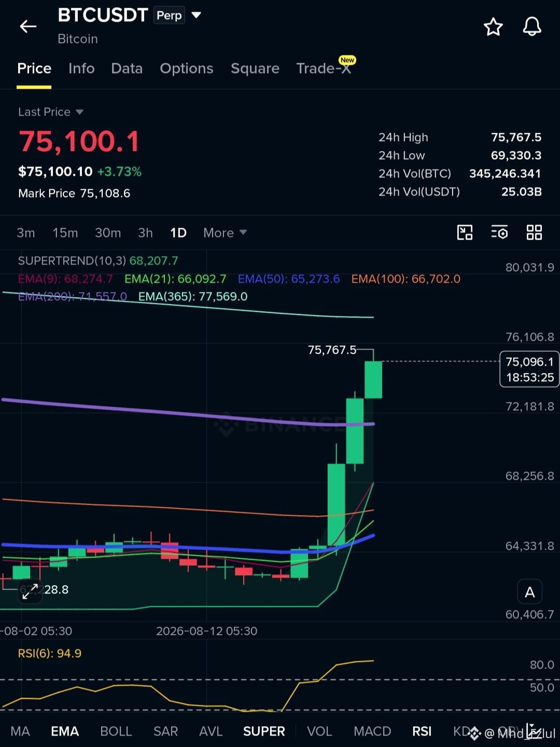Toggle auto scale with the A button
The image size is (560, 747).
pyautogui.click(x=530, y=592)
